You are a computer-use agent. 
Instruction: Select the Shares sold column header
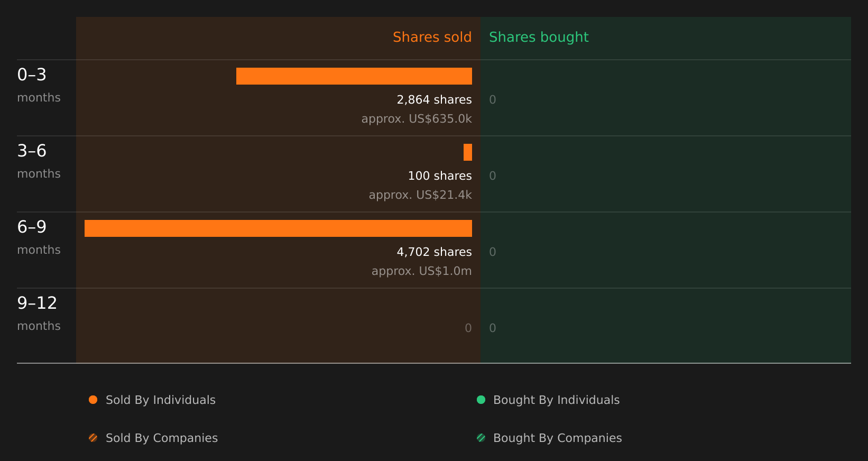[432, 37]
